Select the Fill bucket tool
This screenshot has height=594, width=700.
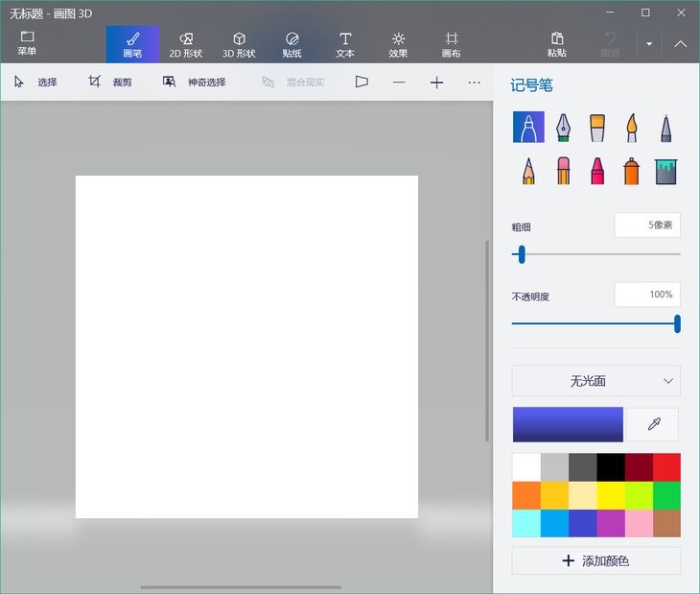click(666, 172)
